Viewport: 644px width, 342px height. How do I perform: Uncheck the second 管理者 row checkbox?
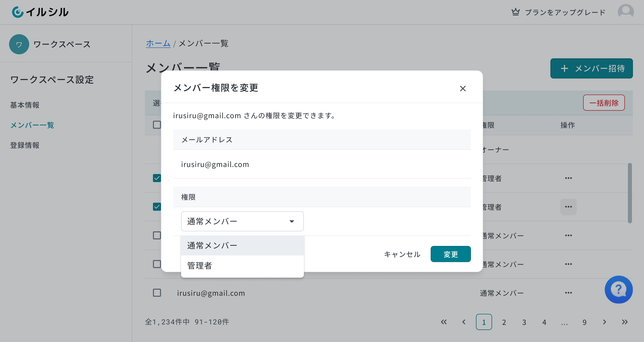157,207
